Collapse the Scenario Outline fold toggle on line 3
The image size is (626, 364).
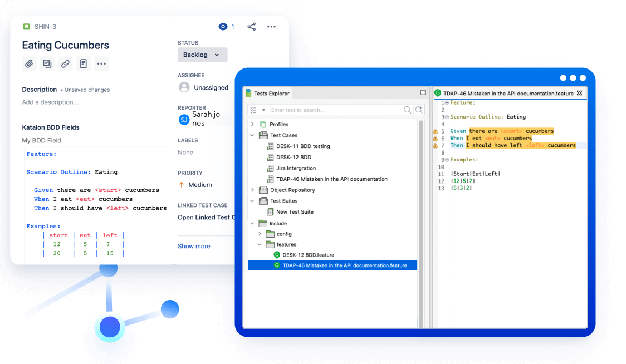(x=447, y=117)
